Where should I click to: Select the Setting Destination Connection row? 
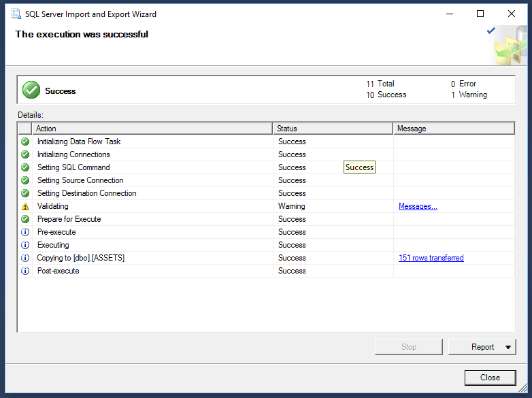266,193
